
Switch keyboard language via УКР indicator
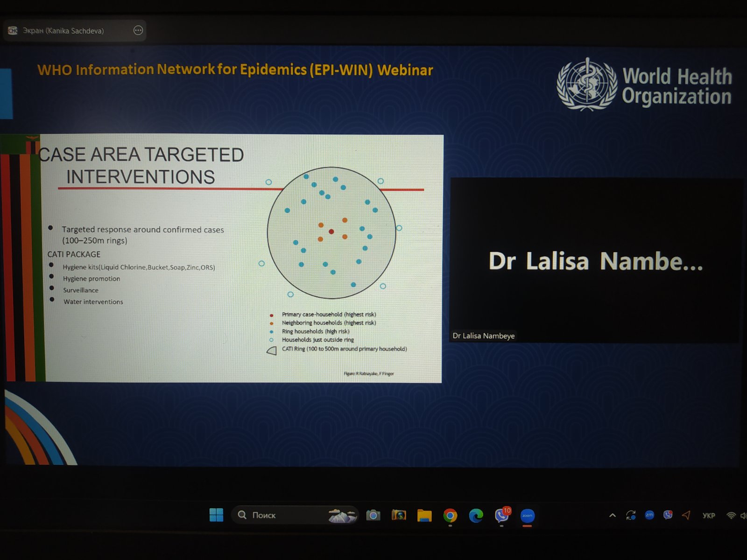coord(709,516)
